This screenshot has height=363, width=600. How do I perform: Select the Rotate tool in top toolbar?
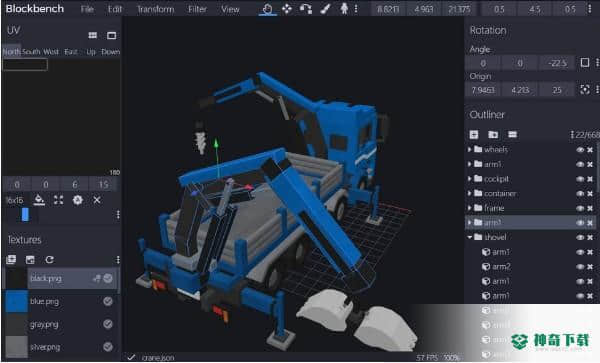[305, 9]
